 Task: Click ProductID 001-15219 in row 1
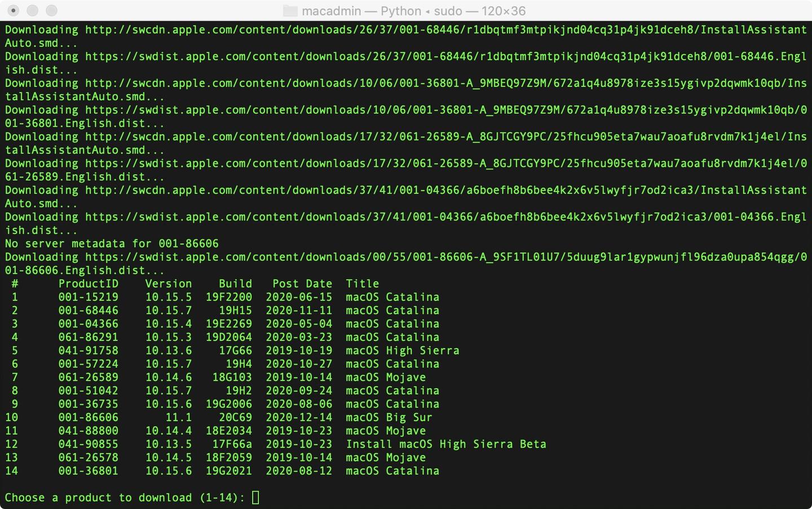pyautogui.click(x=89, y=297)
